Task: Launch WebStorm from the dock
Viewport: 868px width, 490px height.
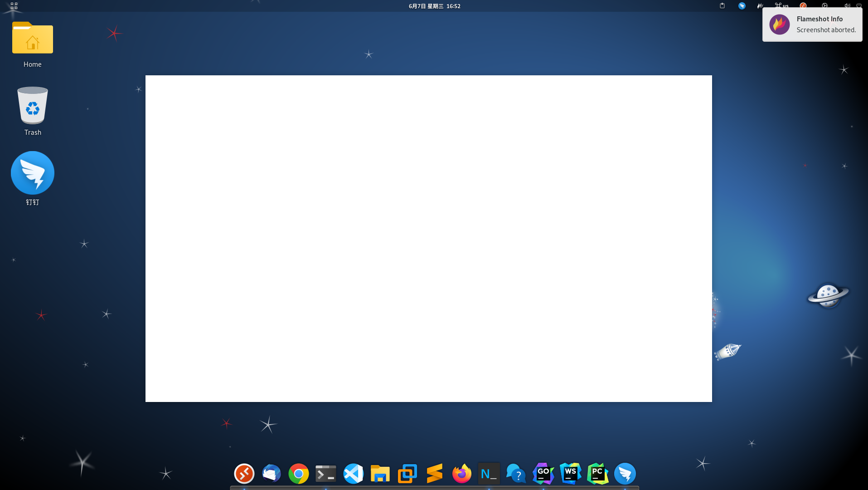Action: (570, 473)
